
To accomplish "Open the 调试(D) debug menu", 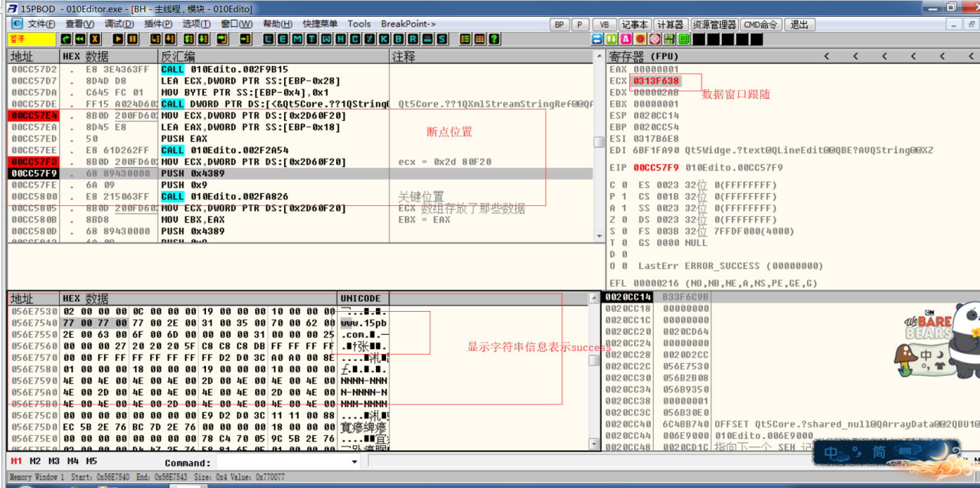I will coord(119,24).
